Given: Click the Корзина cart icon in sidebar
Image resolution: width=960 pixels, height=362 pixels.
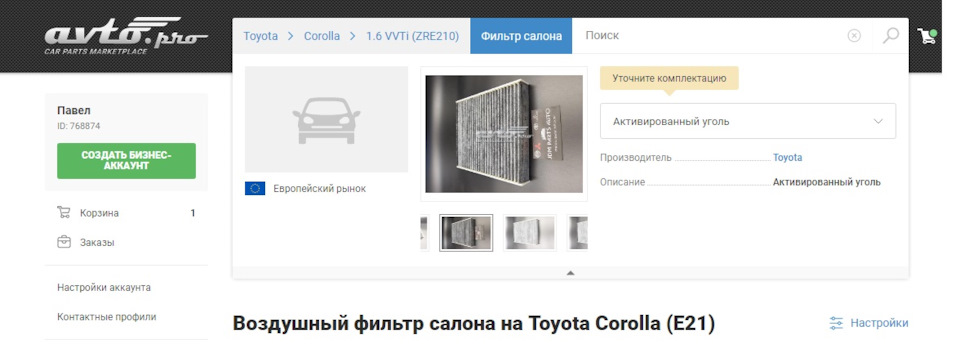Looking at the screenshot, I should (64, 213).
